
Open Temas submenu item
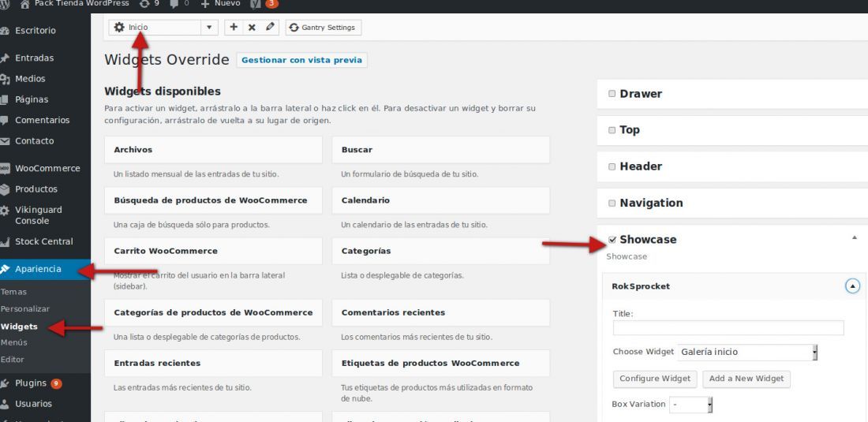[14, 292]
